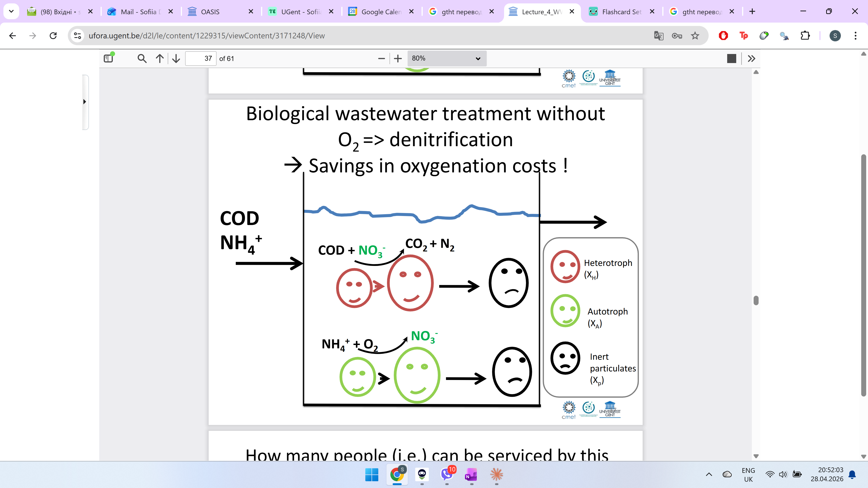Open the Extensions puzzle piece menu

coord(805,36)
